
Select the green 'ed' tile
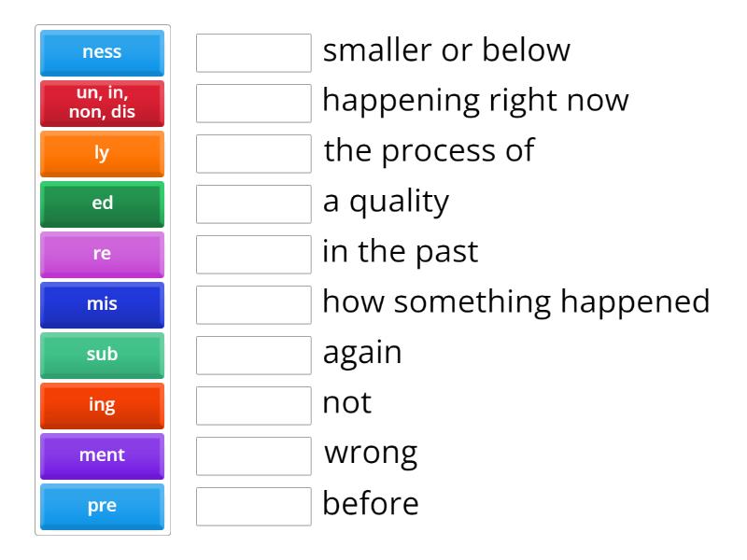[103, 203]
